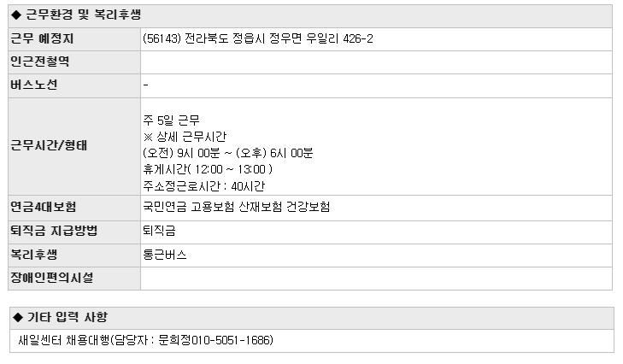Click the ※ 상세 근무시간 line
The width and height of the screenshot is (623, 364).
[185, 137]
